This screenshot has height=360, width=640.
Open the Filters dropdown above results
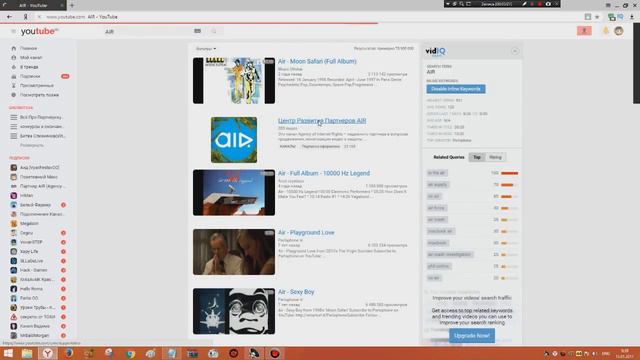[x=206, y=49]
